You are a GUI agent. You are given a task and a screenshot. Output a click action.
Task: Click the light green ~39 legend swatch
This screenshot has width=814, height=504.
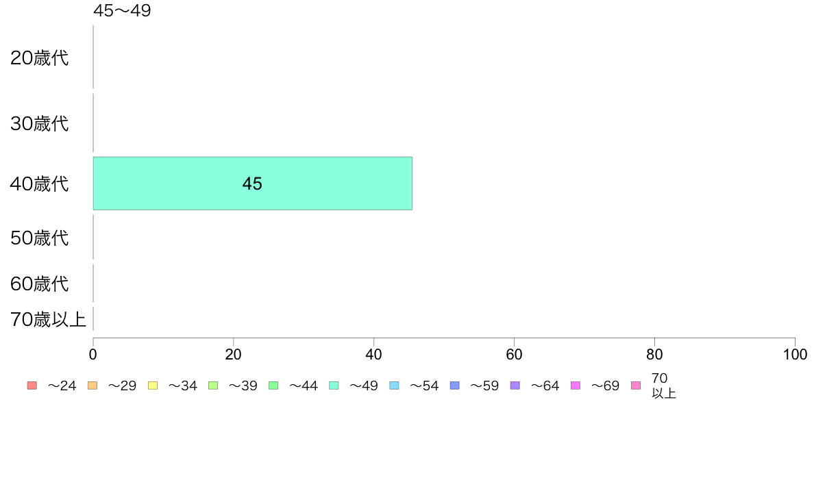(x=213, y=385)
